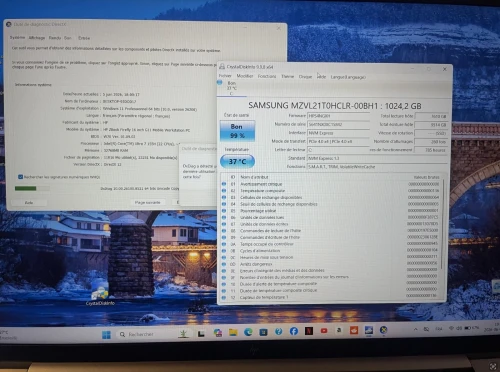Open the Disque menu in CrystalDiskInfo
The width and height of the screenshot is (500, 372).
click(x=305, y=77)
